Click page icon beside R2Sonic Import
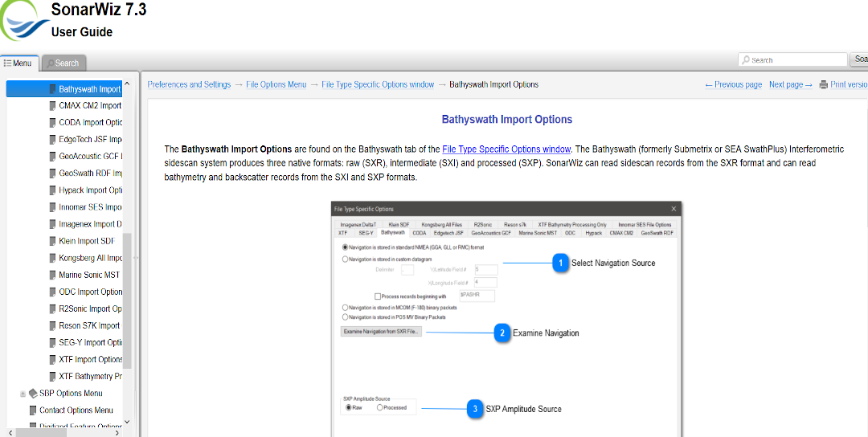 point(52,308)
